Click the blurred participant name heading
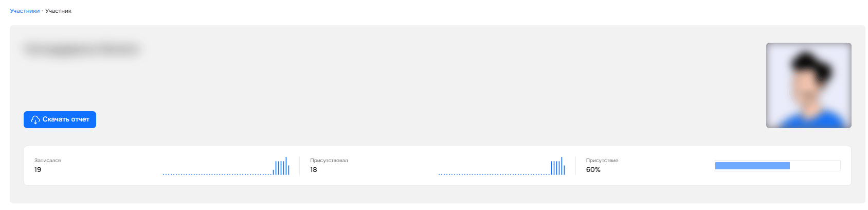Image resolution: width=868 pixels, height=210 pixels. [81, 49]
